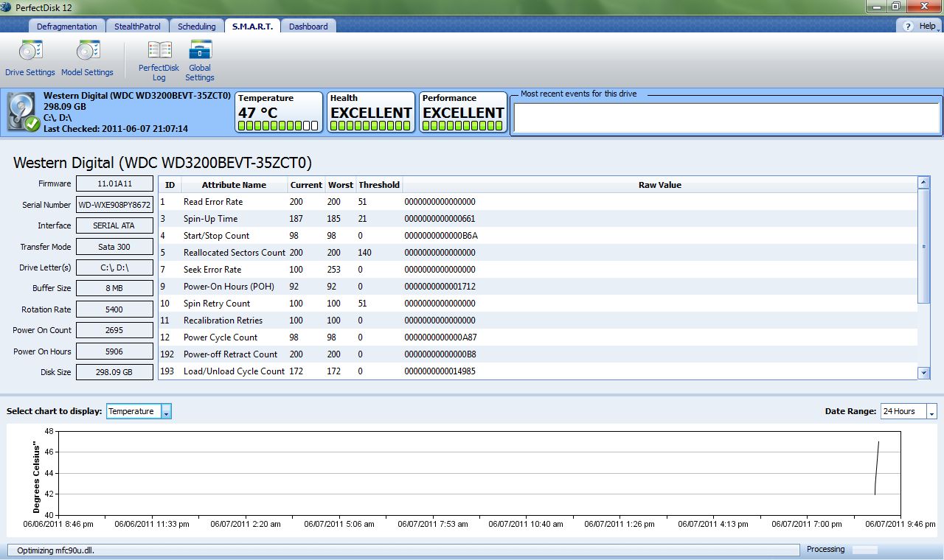This screenshot has height=560, width=944.
Task: Click the Drive Letter(s) field
Action: coord(114,267)
